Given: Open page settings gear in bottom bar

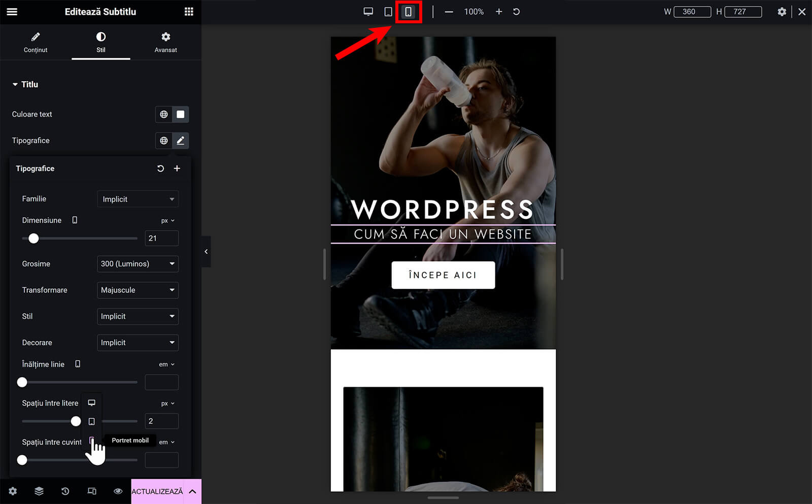Looking at the screenshot, I should click(x=13, y=491).
